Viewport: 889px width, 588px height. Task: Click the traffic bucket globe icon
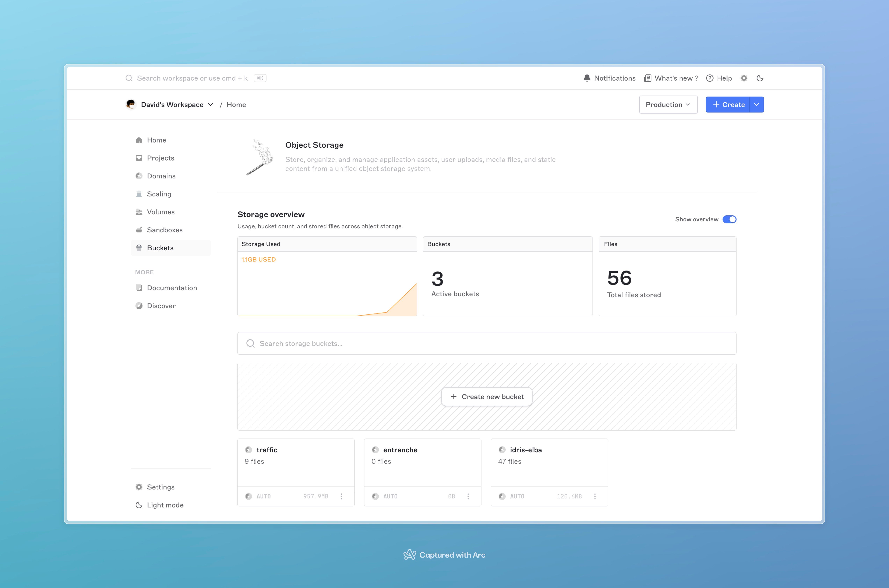click(248, 450)
